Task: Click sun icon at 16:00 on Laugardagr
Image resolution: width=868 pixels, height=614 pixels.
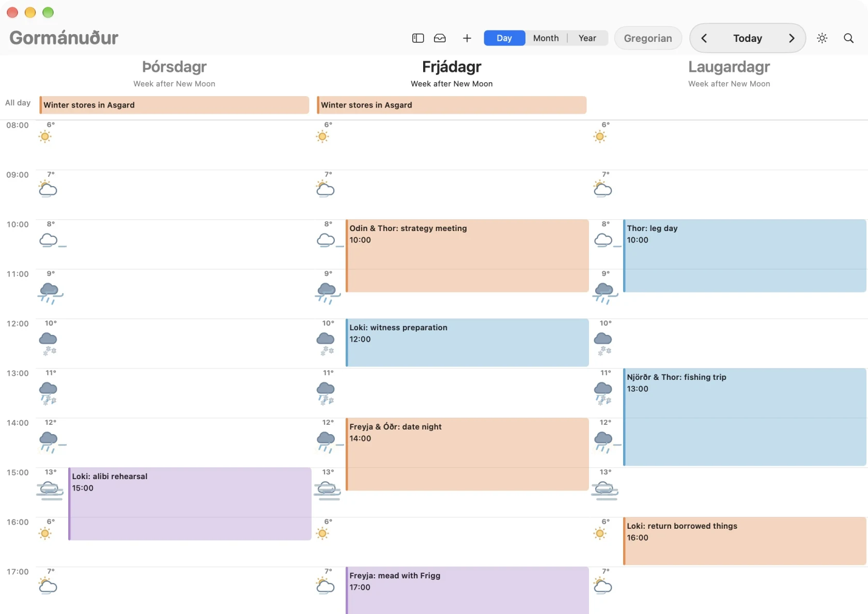Action: point(600,533)
